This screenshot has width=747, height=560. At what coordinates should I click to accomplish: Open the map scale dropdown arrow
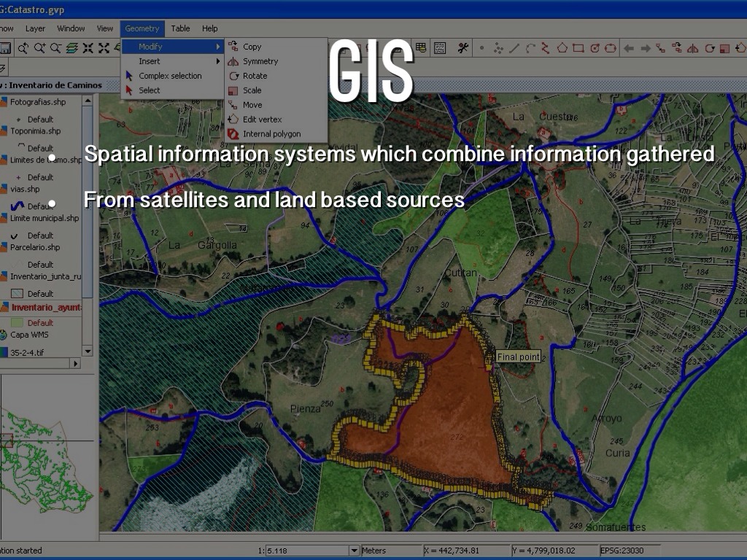(355, 551)
